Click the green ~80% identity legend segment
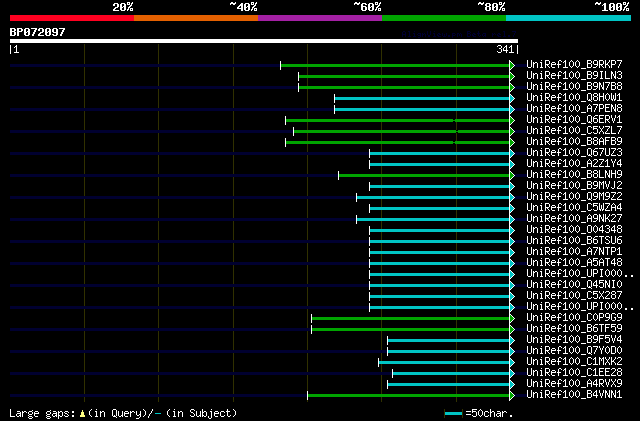 [x=444, y=18]
